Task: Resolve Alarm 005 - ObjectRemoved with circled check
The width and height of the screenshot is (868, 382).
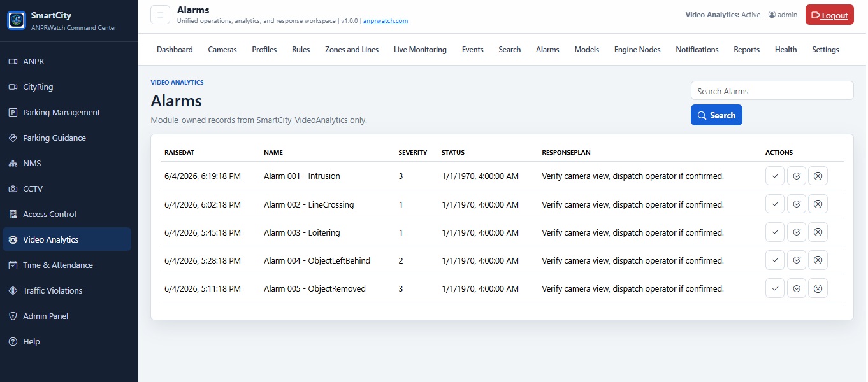Action: pyautogui.click(x=797, y=288)
